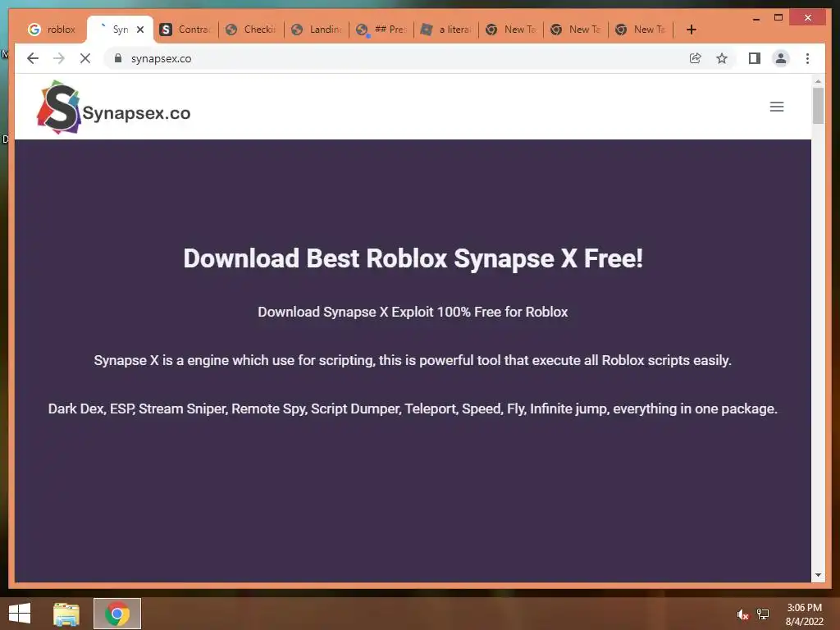Switch to the ## Pres tab

click(381, 30)
